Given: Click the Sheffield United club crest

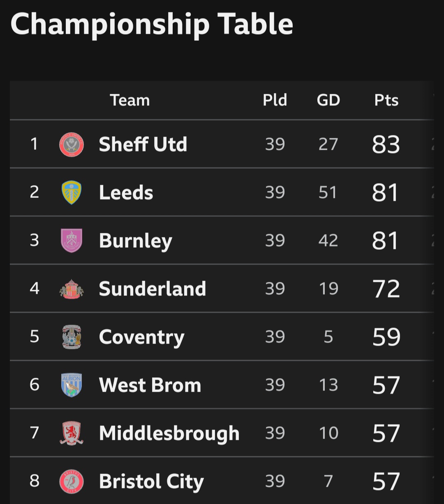Looking at the screenshot, I should (x=72, y=145).
